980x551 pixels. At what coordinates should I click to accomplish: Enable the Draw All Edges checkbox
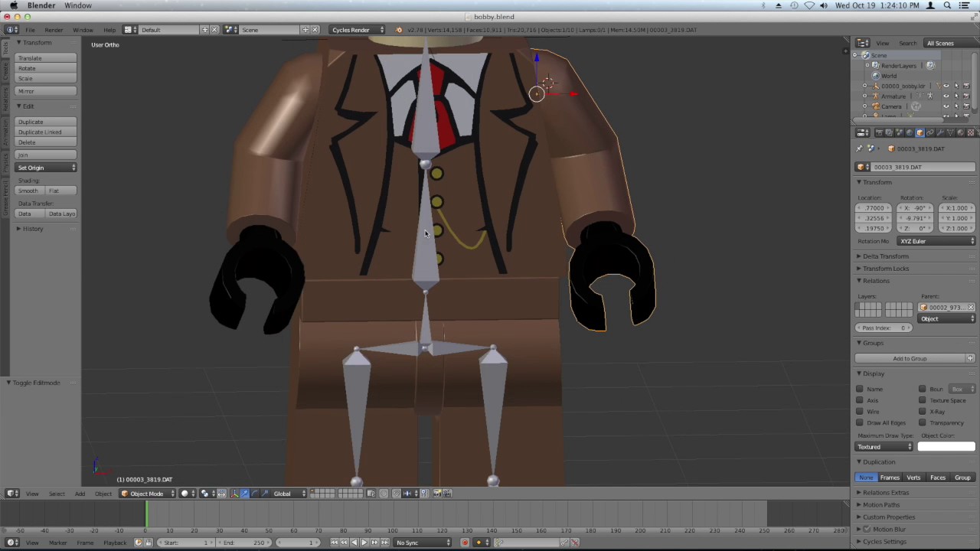pyautogui.click(x=860, y=422)
